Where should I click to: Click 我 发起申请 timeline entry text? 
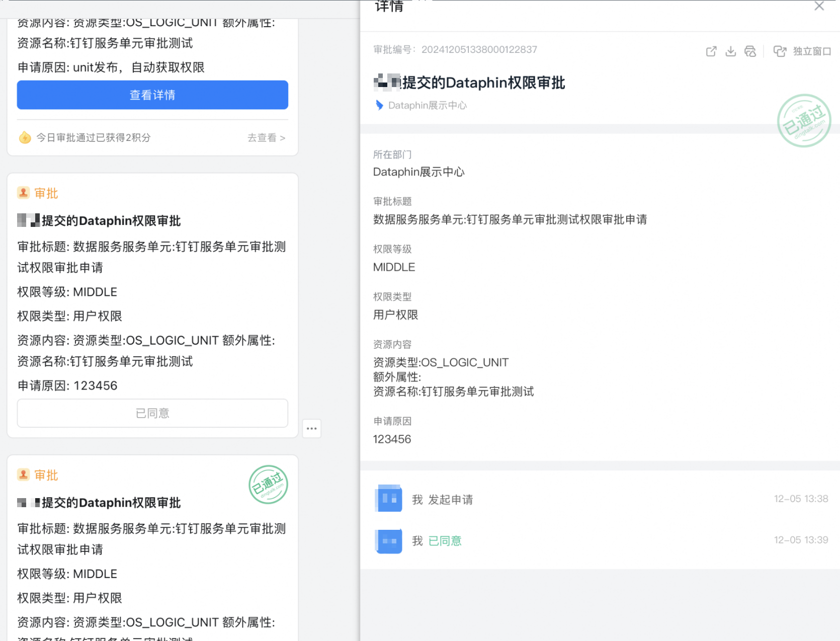pos(443,500)
